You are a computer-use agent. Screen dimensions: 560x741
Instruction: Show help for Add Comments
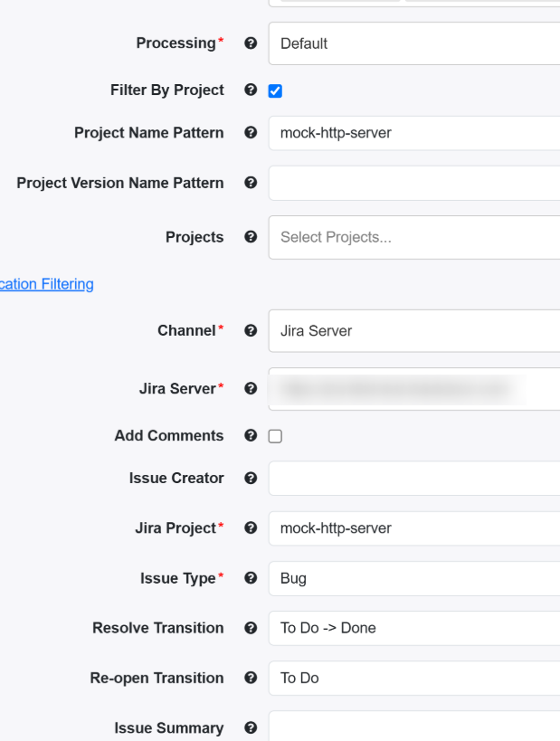pos(251,435)
